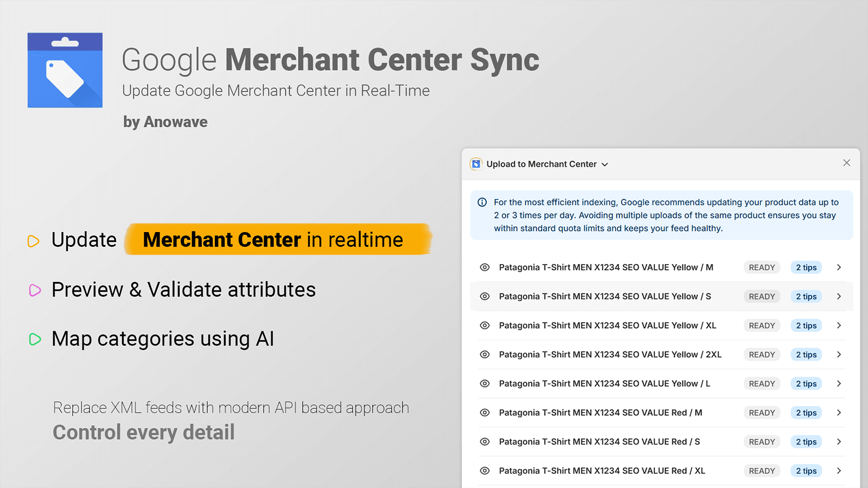The height and width of the screenshot is (488, 868).
Task: Click the Google Merchant Center Sync tag logo
Action: [x=65, y=70]
